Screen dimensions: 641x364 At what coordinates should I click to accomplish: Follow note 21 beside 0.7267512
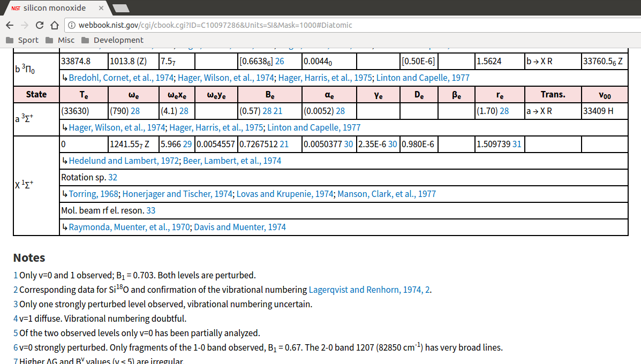tap(284, 144)
